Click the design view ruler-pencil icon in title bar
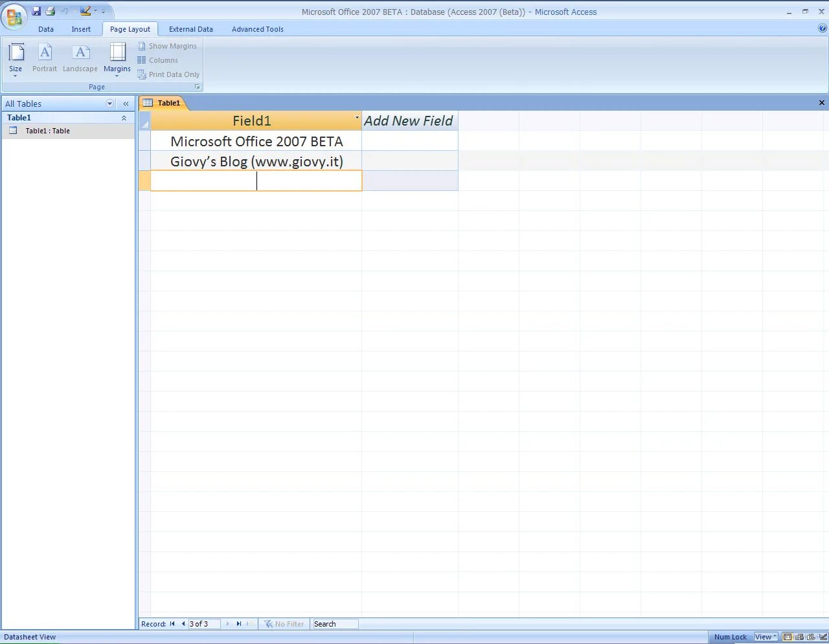Image resolution: width=829 pixels, height=644 pixels. click(85, 11)
